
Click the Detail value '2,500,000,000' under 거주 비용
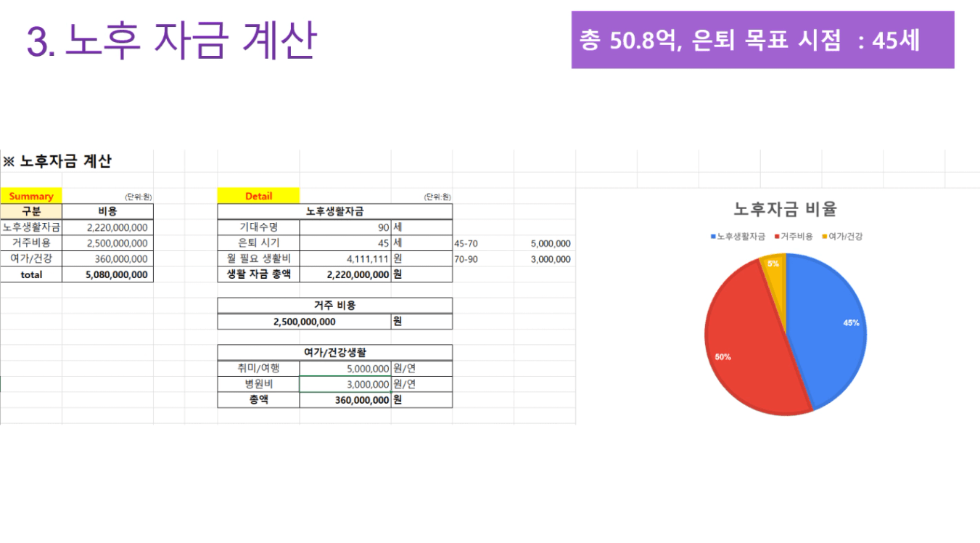click(x=305, y=322)
